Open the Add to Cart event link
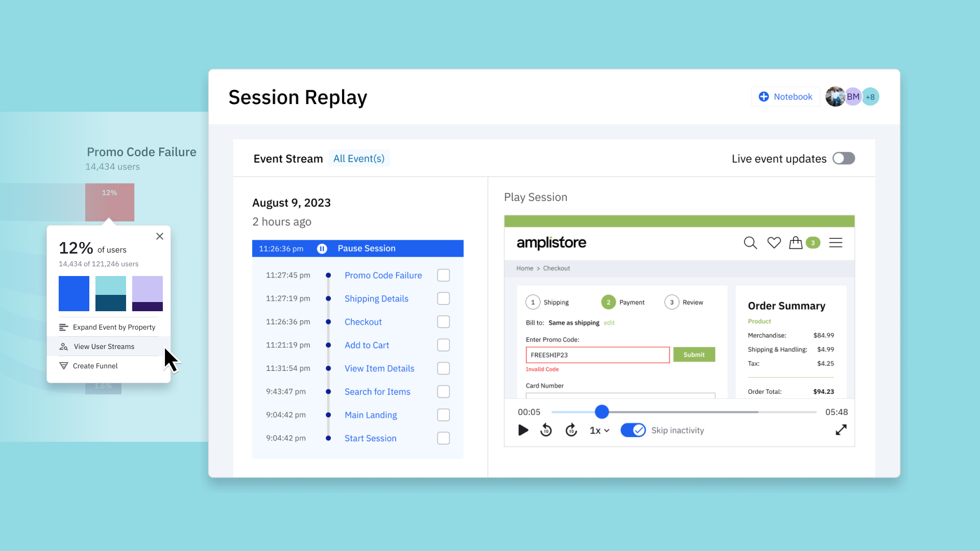Viewport: 980px width, 551px height. (x=366, y=345)
